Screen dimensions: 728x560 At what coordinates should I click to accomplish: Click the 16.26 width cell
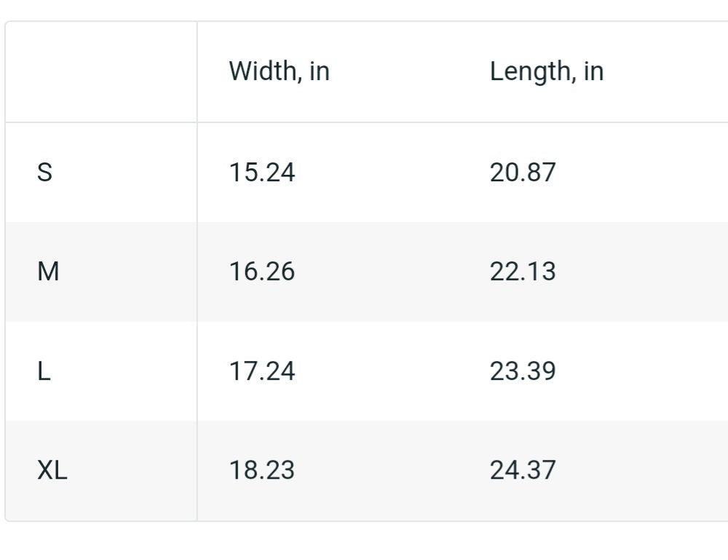click(262, 272)
